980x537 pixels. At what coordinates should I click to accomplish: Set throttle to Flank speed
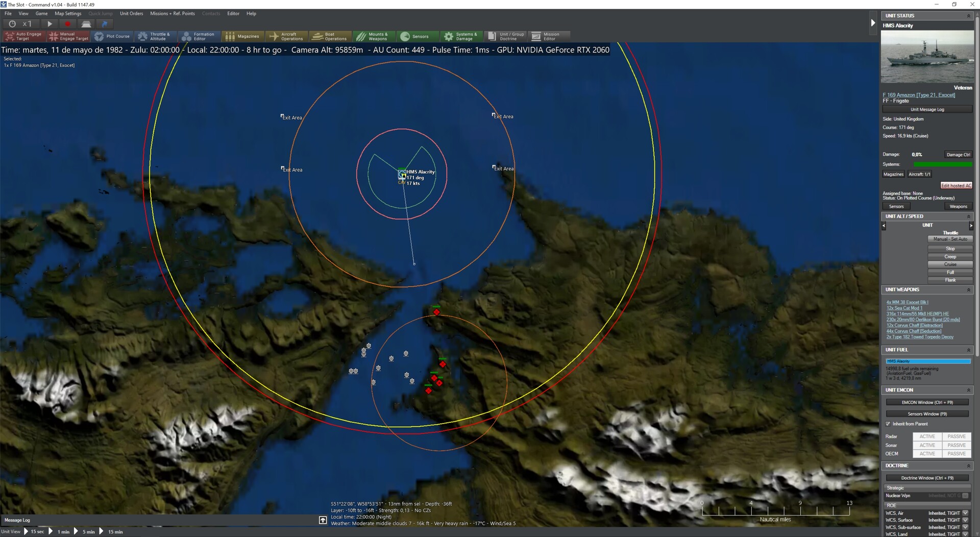click(x=950, y=280)
